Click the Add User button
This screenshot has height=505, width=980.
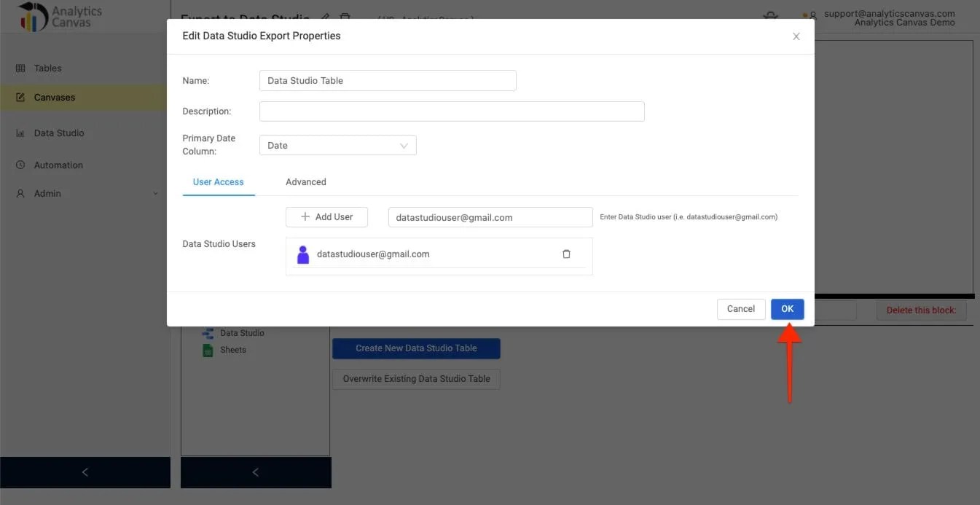coord(326,217)
